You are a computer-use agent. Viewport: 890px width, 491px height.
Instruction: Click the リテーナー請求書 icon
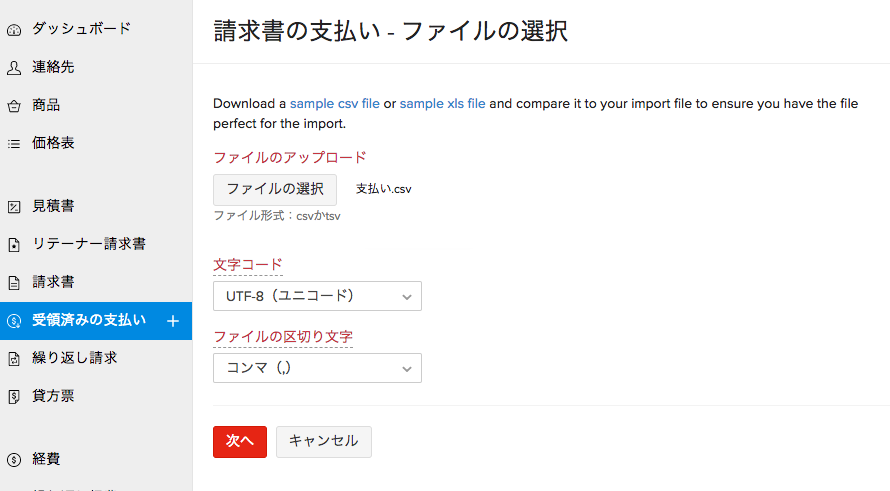pyautogui.click(x=14, y=244)
